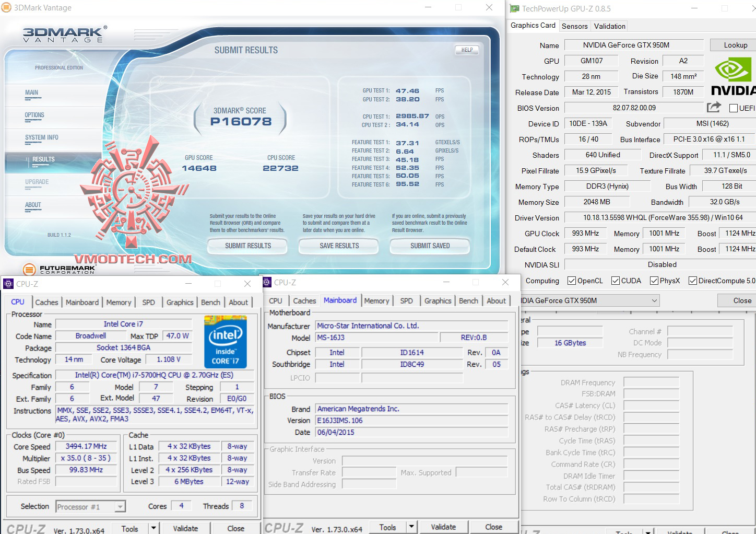Click the Driver Version field in GPU-Z
The height and width of the screenshot is (534, 756).
click(x=660, y=217)
